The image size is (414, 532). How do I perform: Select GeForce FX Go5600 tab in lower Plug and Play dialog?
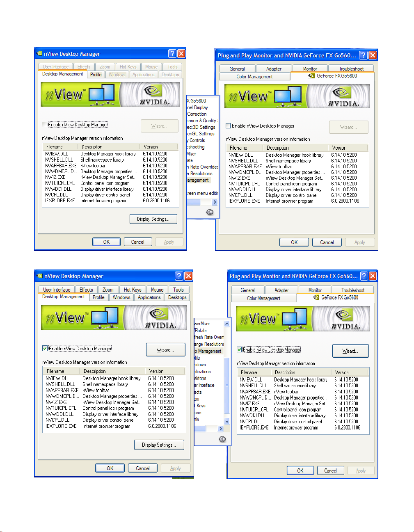[336, 297]
